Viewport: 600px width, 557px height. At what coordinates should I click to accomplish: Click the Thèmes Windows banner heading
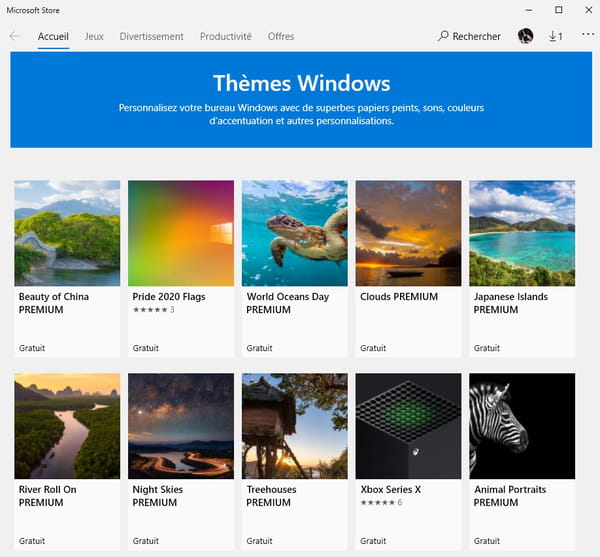(x=302, y=83)
